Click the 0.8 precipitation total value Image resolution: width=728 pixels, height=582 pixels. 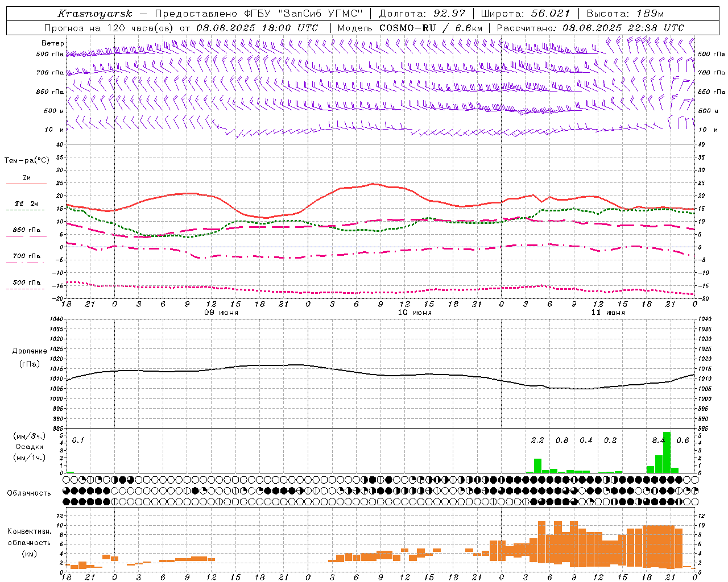[562, 440]
